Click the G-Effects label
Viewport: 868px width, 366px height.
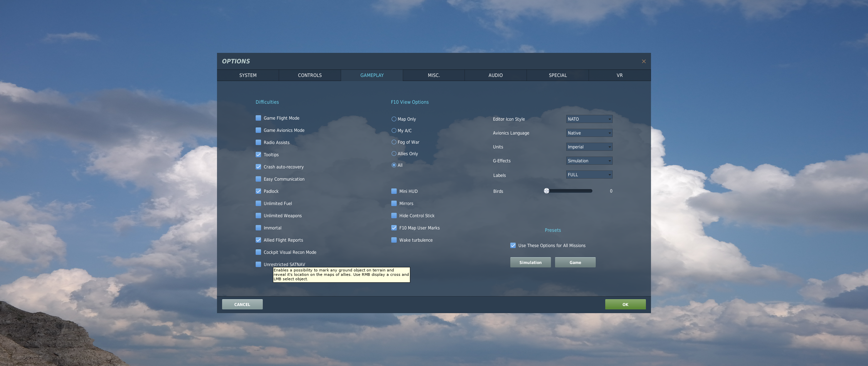point(501,161)
